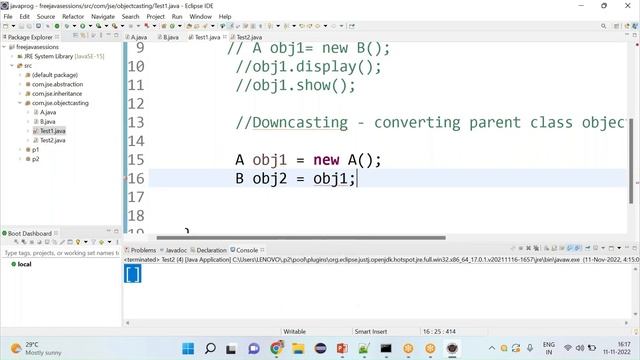Open the Refactor menu

73,16
